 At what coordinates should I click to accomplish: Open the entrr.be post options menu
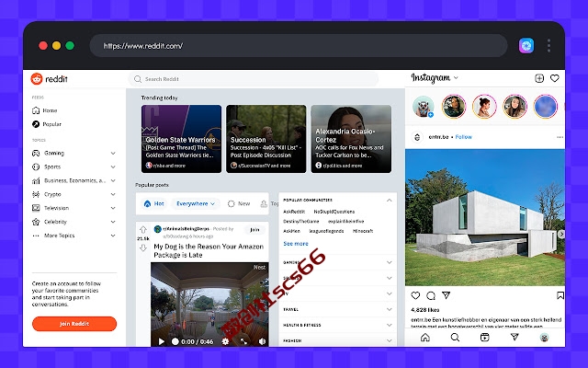click(560, 137)
